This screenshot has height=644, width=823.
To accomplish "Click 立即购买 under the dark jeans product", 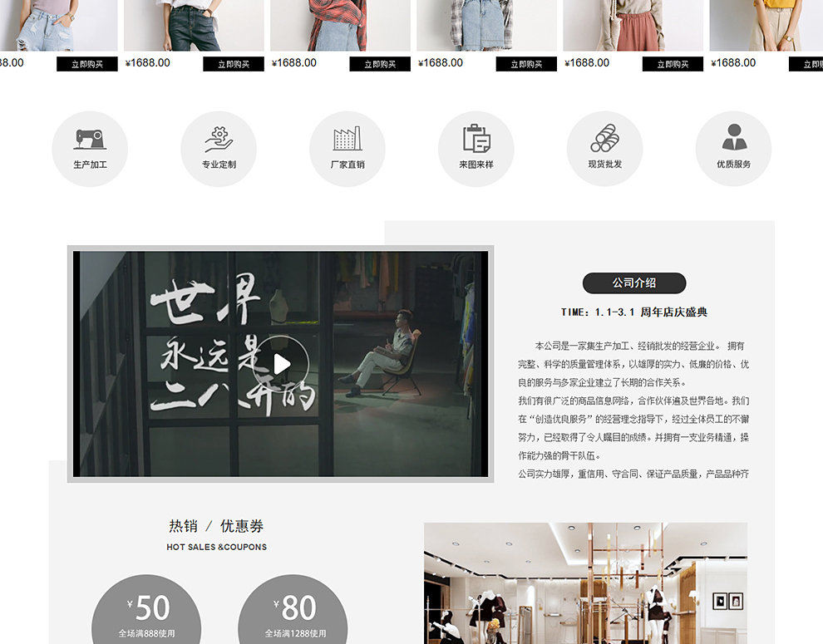I will click(234, 64).
